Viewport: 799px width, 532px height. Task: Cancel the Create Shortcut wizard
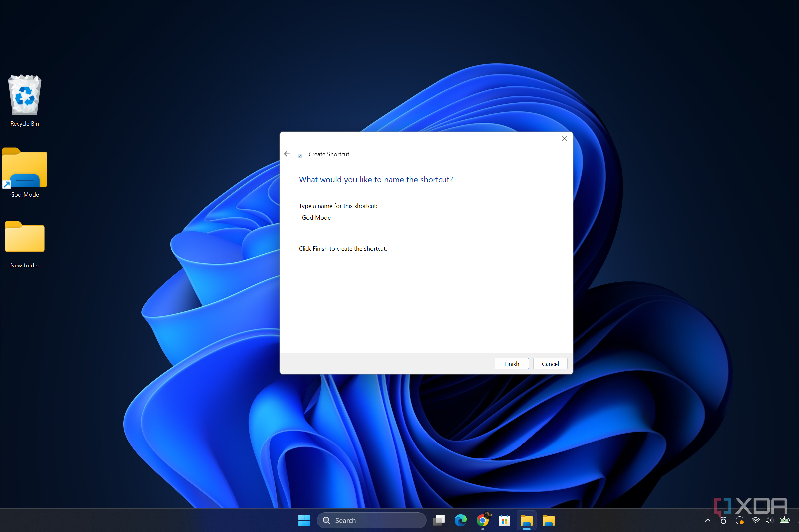550,364
